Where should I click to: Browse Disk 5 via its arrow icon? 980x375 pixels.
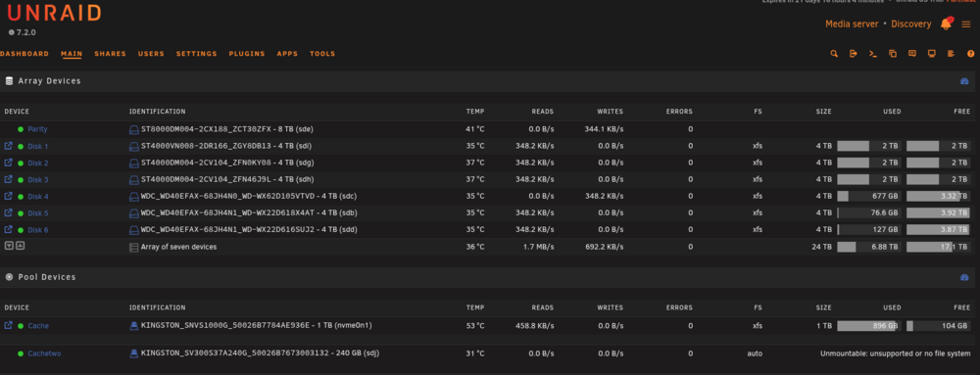[8, 212]
